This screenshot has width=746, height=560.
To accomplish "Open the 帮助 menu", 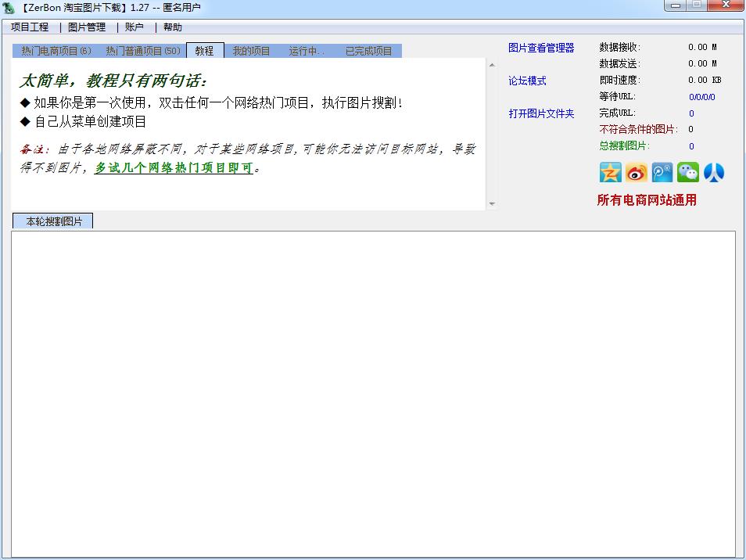I will pyautogui.click(x=173, y=27).
